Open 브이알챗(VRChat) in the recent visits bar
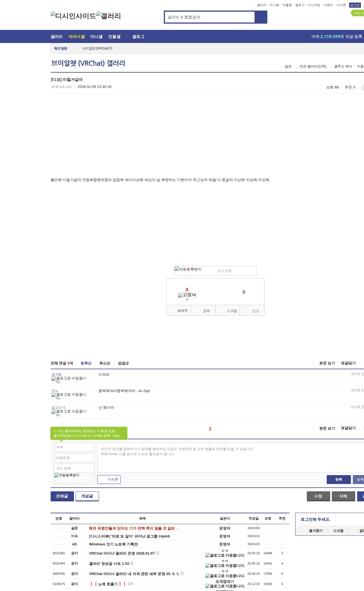 95,48
